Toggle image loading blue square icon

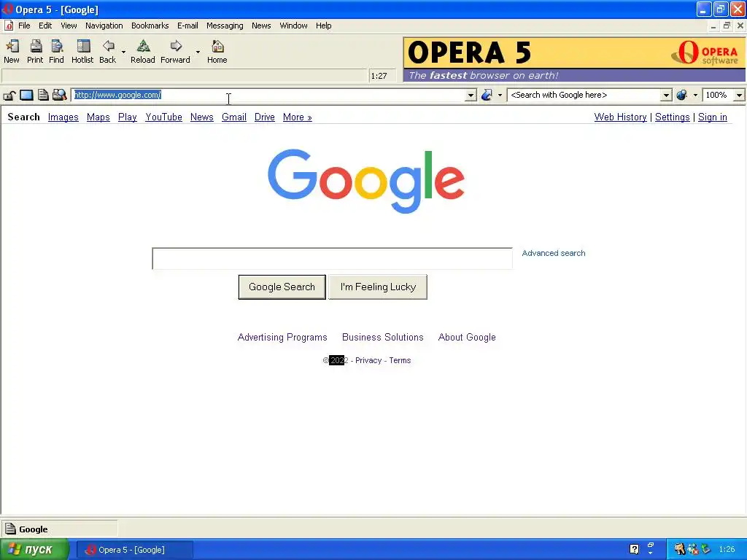[x=27, y=96]
